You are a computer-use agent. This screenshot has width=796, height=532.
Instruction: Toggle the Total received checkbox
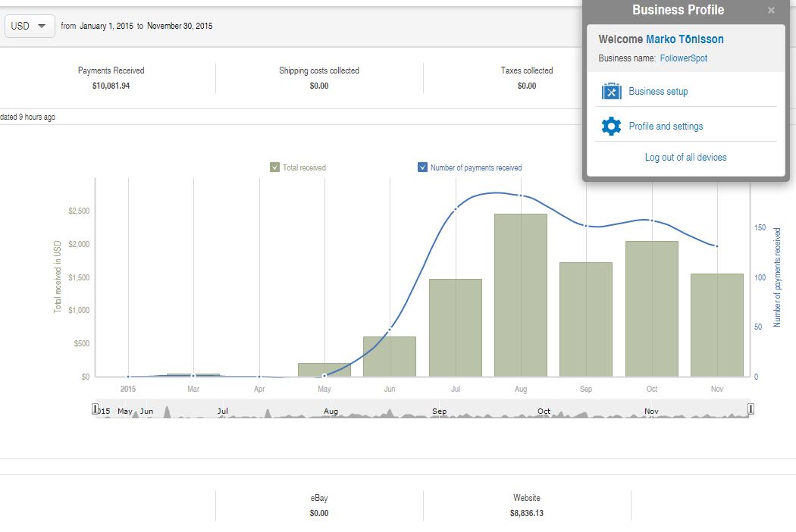(x=274, y=167)
